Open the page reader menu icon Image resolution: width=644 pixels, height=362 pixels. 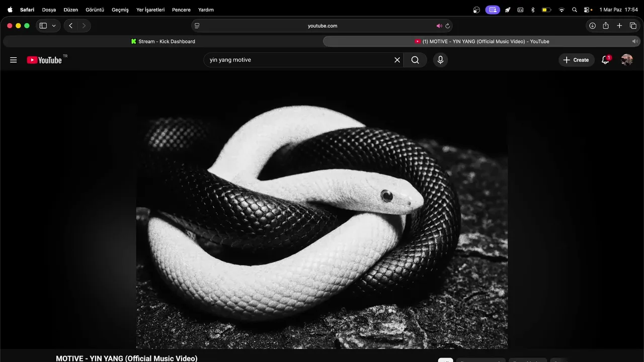pos(197,26)
